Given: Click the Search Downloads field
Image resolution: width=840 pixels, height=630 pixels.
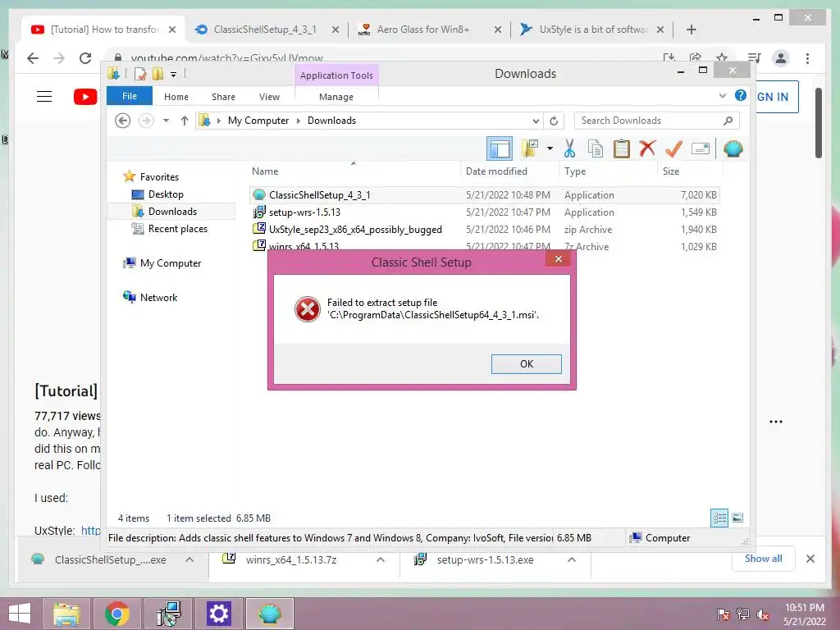Looking at the screenshot, I should pos(657,121).
